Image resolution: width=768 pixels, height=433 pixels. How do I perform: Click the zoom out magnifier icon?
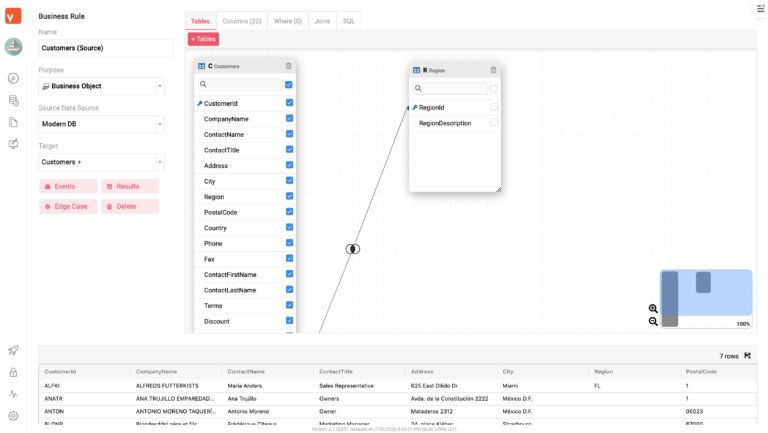point(653,321)
